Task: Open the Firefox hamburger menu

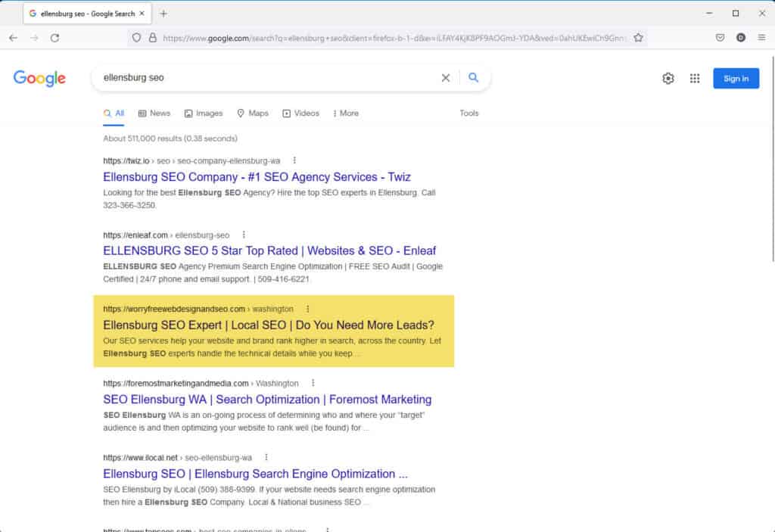Action: pos(761,38)
